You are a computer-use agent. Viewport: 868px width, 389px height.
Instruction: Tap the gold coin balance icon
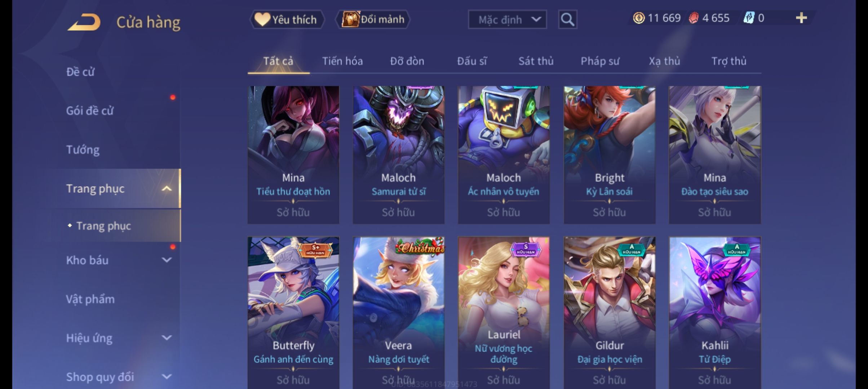click(x=639, y=18)
